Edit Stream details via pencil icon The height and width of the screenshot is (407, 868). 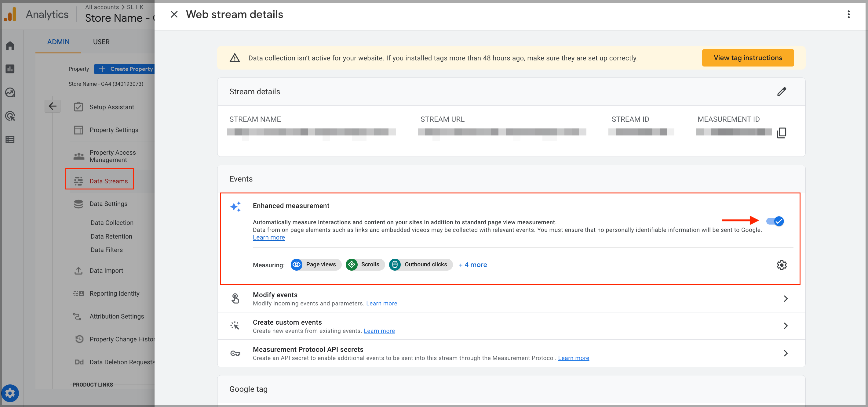[782, 91]
